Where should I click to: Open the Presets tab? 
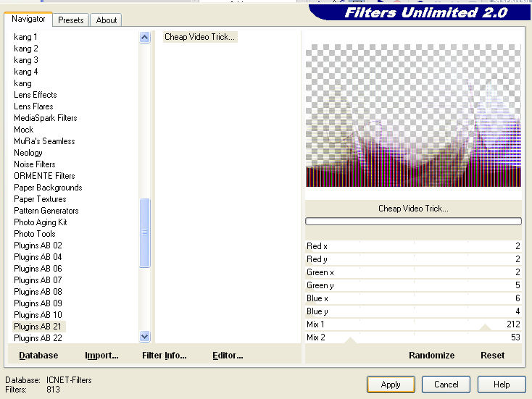[70, 20]
